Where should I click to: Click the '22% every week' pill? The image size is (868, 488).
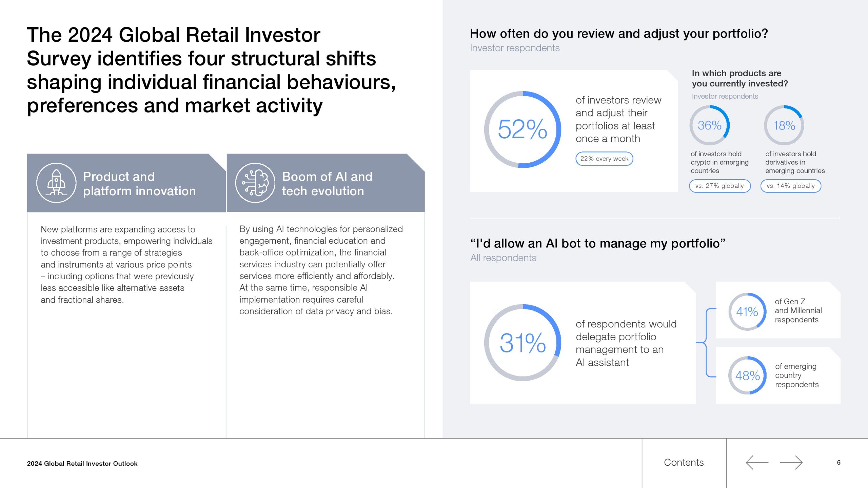604,159
